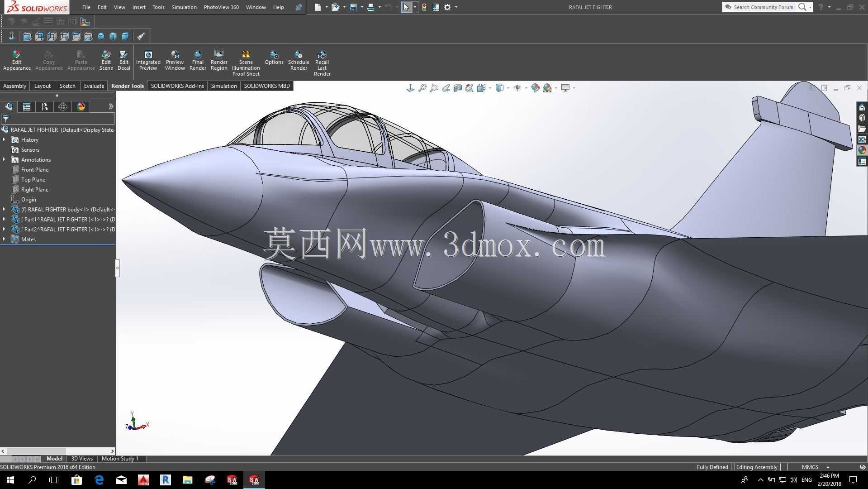Screen dimensions: 868x489
Task: Open Appearances task pane tab
Action: coord(862,150)
